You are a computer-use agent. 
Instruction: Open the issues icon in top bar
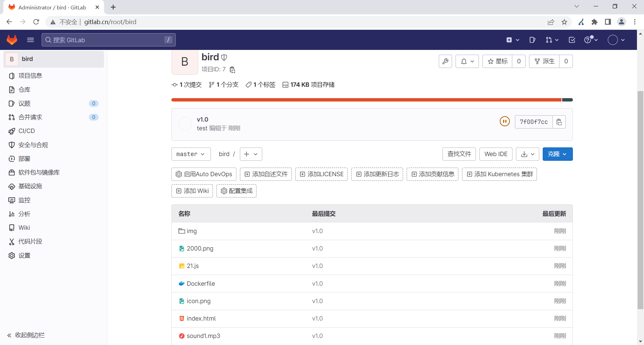point(532,40)
